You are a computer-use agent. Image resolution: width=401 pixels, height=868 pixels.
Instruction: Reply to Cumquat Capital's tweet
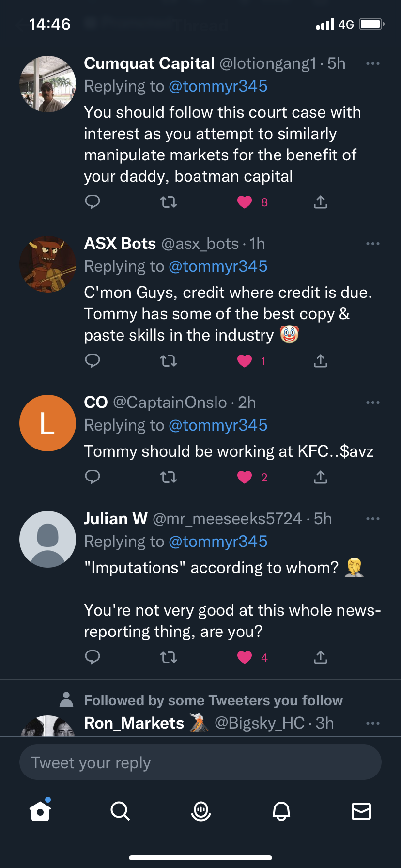(x=92, y=201)
